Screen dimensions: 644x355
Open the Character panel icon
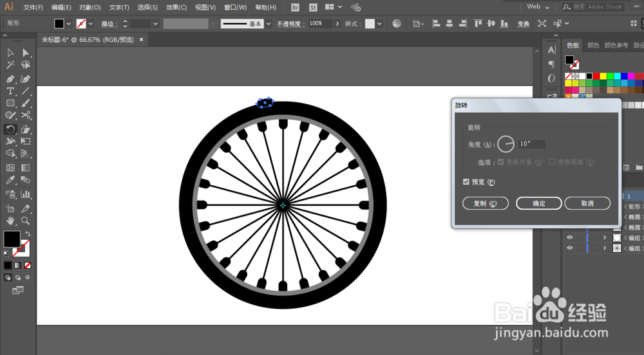point(552,50)
